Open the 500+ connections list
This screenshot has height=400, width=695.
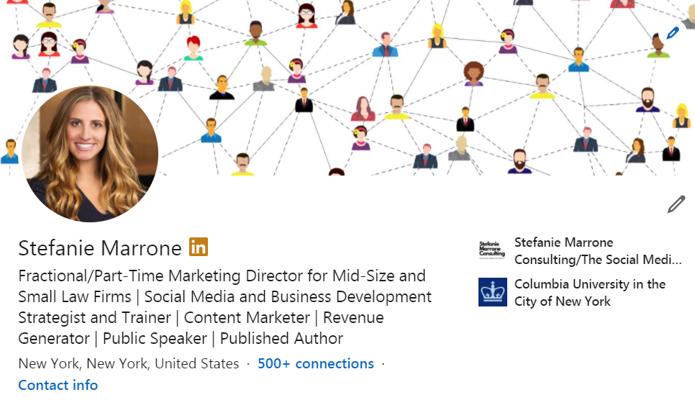pyautogui.click(x=315, y=363)
